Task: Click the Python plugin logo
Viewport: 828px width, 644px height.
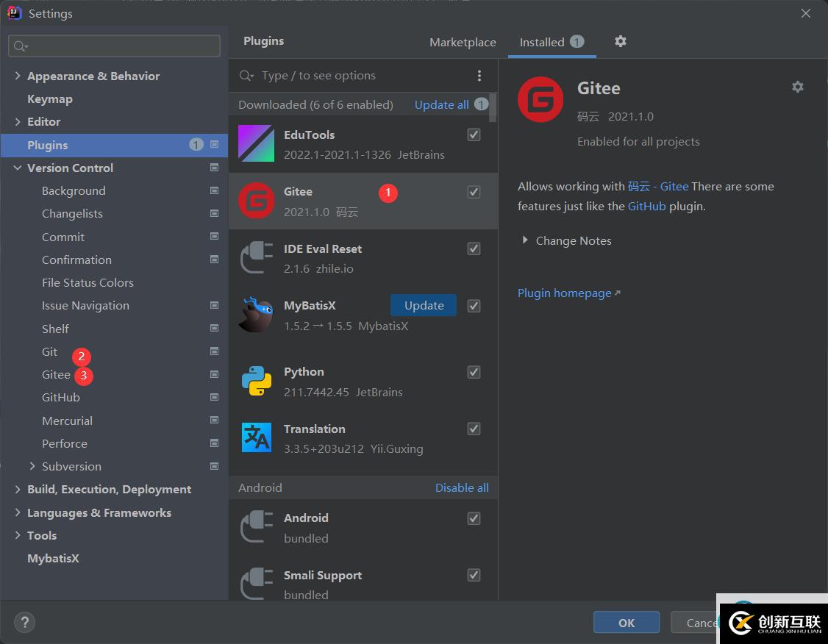Action: 257,381
